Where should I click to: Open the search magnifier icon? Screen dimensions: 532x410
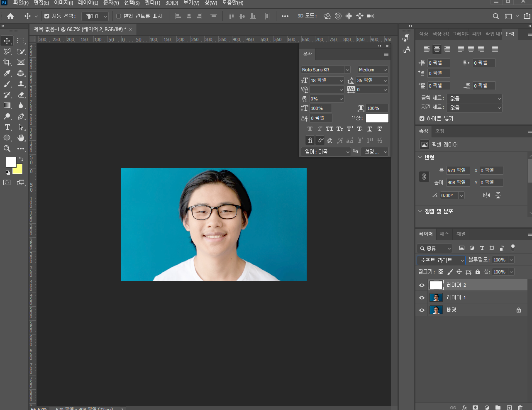pos(496,16)
